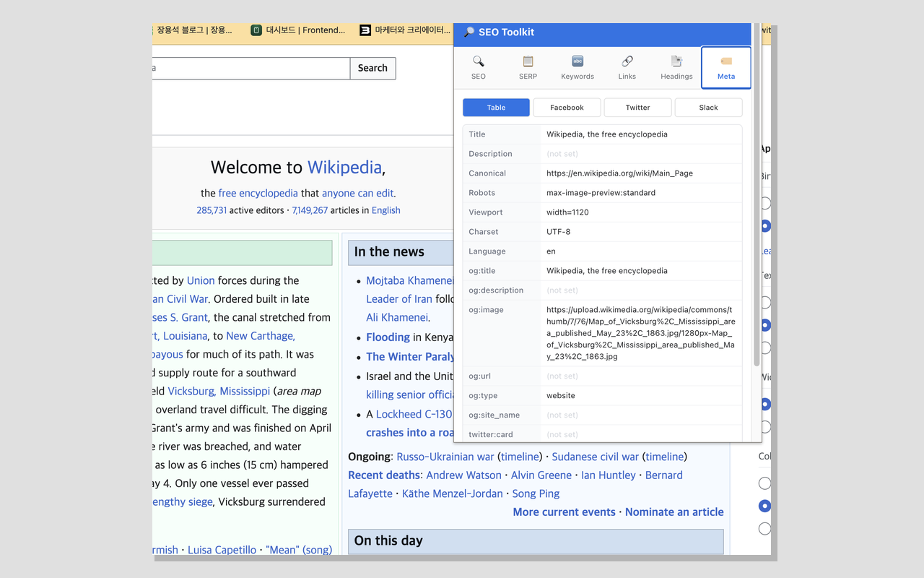Follow the Leader of Iran link
924x578 pixels.
pos(399,299)
